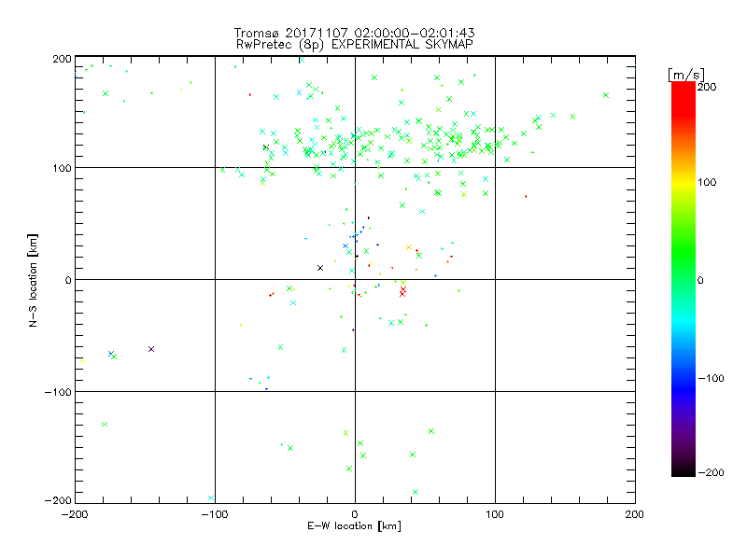The image size is (747, 560).
Task: Click the colorbar label '200'
Action: 707,87
